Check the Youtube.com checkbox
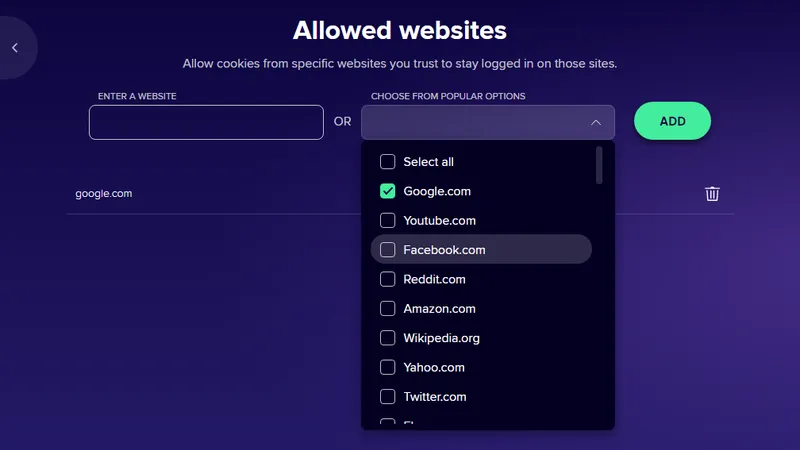 [388, 221]
